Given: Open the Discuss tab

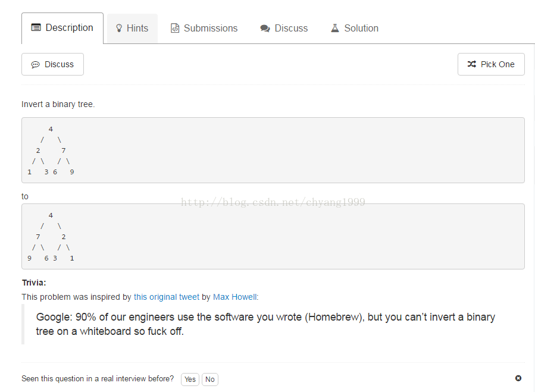Looking at the screenshot, I should click(284, 28).
